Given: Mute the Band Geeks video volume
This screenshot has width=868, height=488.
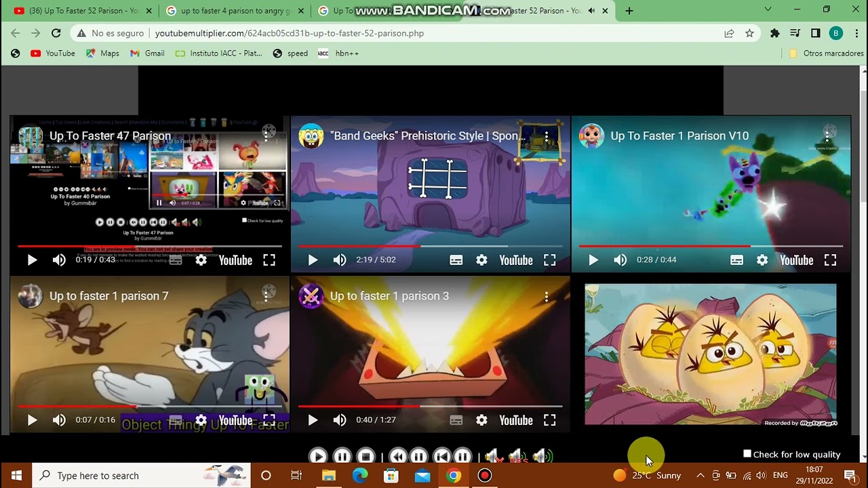Looking at the screenshot, I should pyautogui.click(x=340, y=260).
